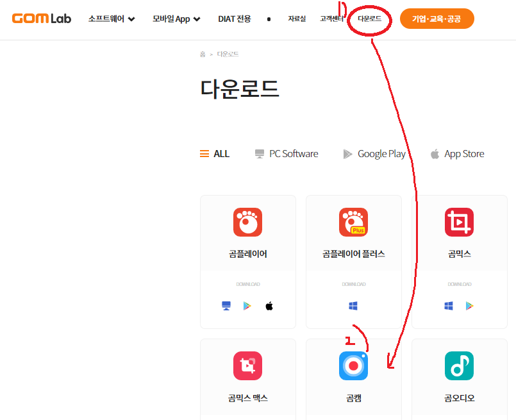Screen dimensions: 516x420
Task: Download 곰플레이어 플러스 Windows icon
Action: click(x=353, y=306)
